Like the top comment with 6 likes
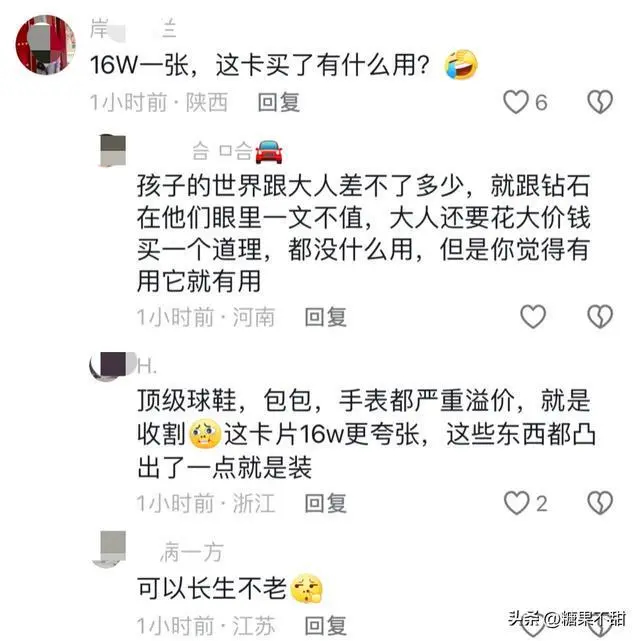 pos(515,102)
